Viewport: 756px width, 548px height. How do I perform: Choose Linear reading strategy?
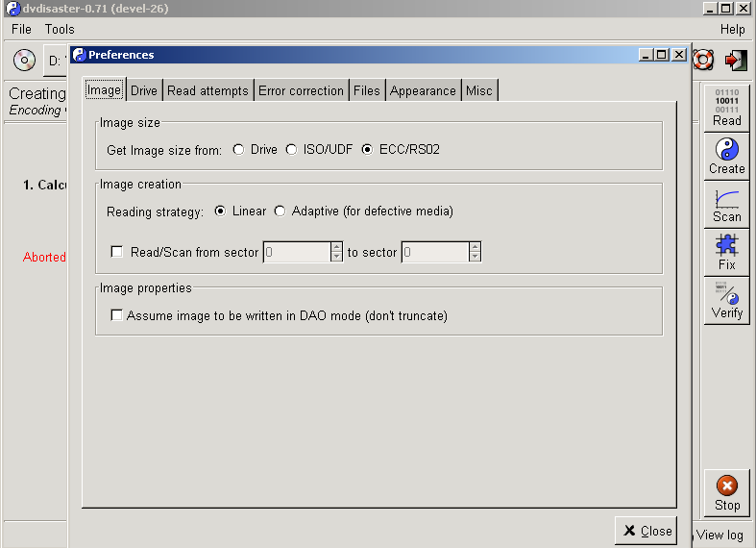coord(220,212)
